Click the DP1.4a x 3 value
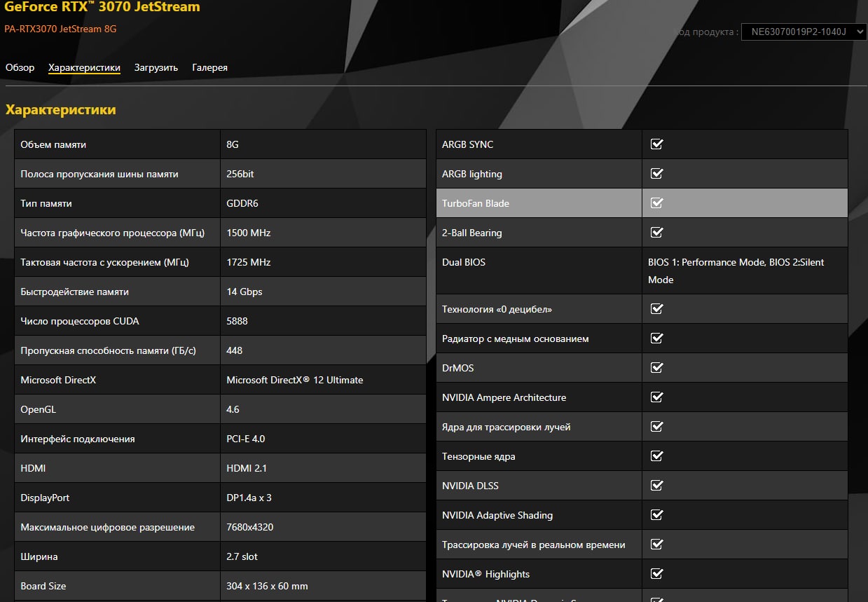868x602 pixels. pos(249,498)
